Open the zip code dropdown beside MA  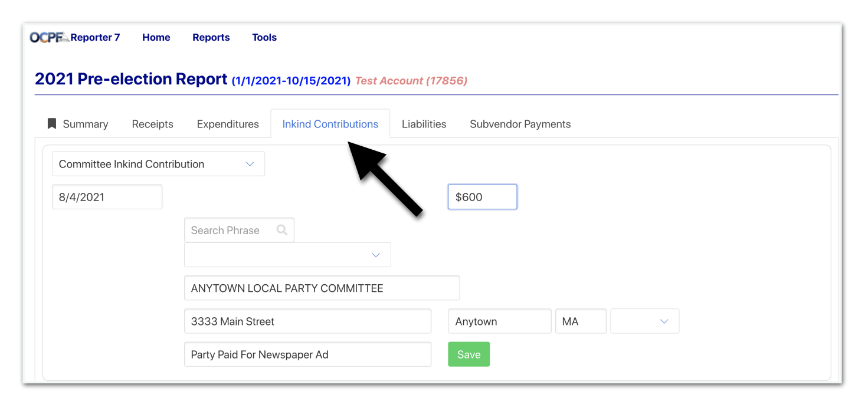click(x=644, y=321)
